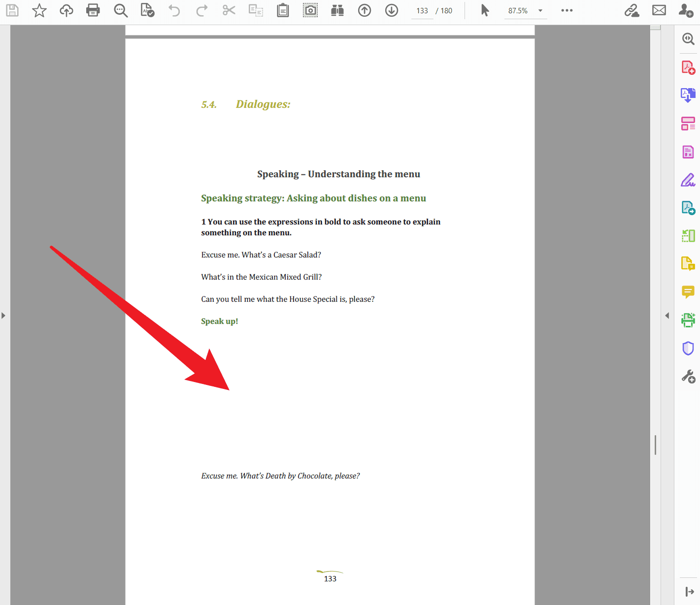Upload file to cloud storage
700x605 pixels.
pos(66,10)
